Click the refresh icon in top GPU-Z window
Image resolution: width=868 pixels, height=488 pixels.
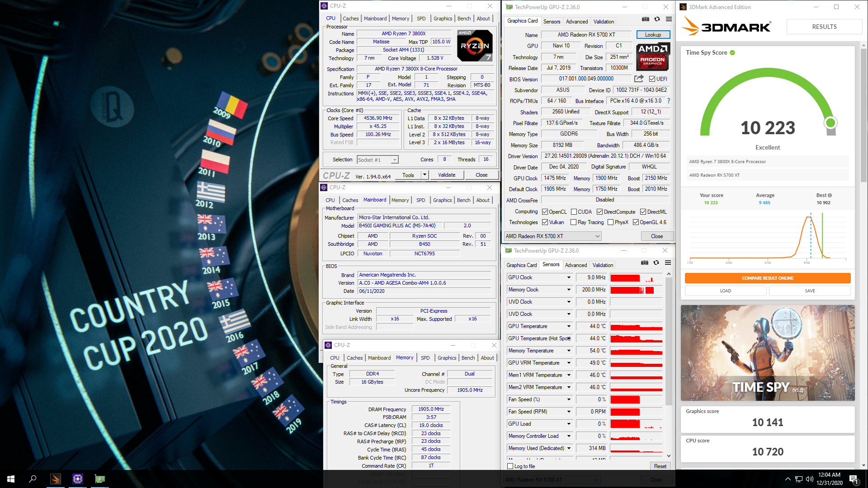[x=657, y=19]
